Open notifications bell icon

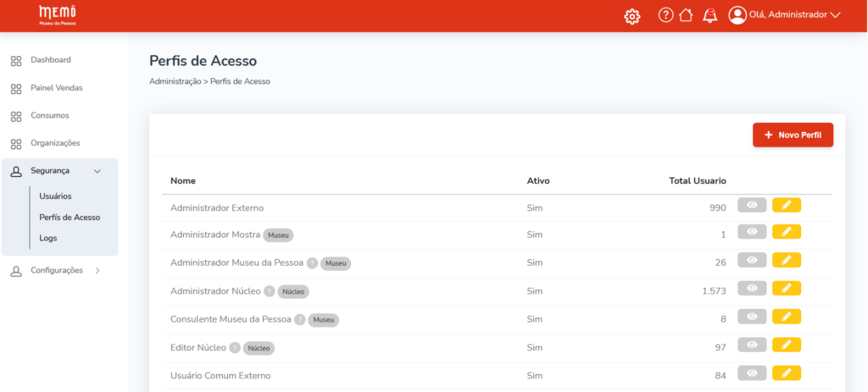coord(710,15)
